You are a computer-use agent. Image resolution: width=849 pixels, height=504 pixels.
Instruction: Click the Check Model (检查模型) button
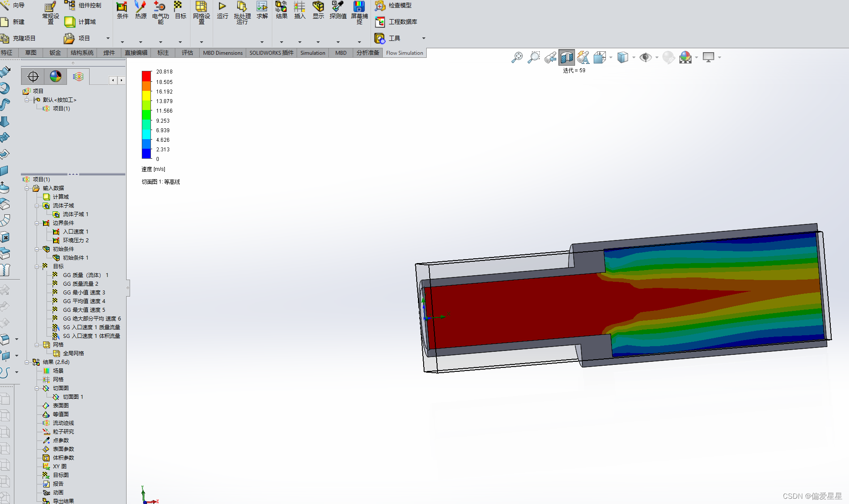399,5
